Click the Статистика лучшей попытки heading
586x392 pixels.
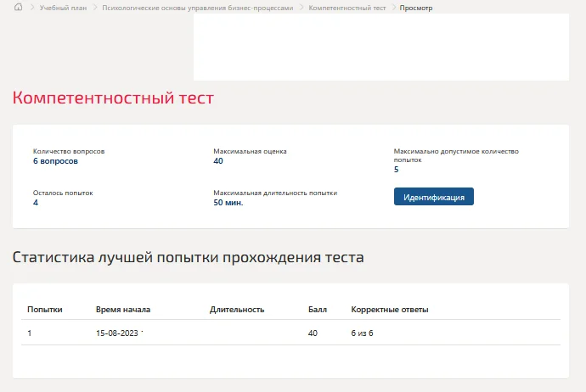pos(188,257)
